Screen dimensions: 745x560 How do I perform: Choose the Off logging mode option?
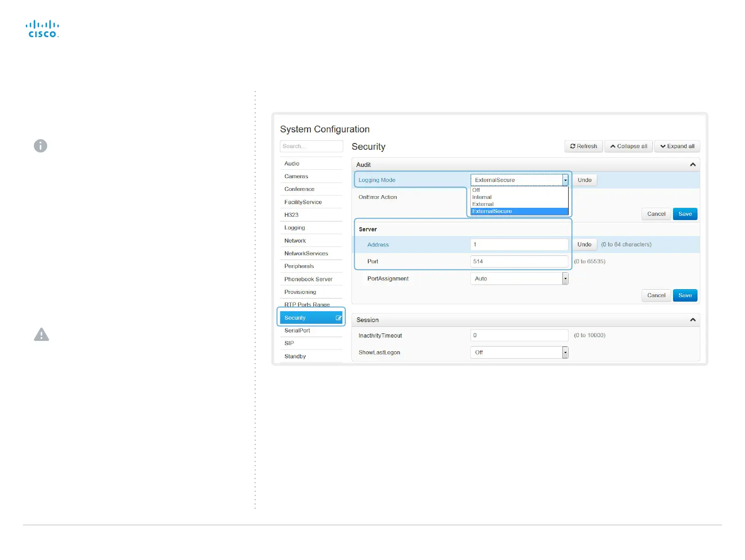pyautogui.click(x=476, y=190)
